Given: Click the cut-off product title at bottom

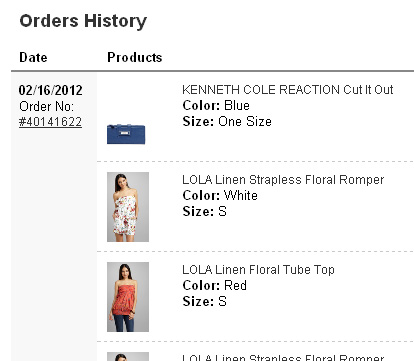Looking at the screenshot, I should tap(283, 357).
